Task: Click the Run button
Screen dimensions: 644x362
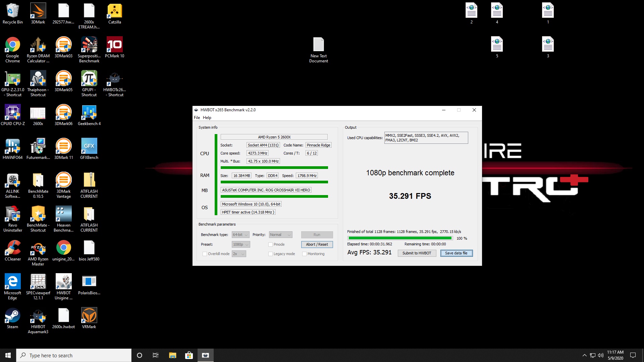Action: [317, 235]
